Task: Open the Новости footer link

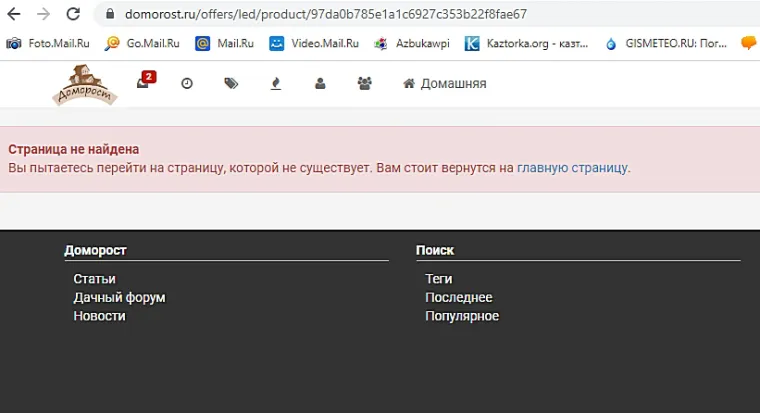Action: (x=99, y=316)
